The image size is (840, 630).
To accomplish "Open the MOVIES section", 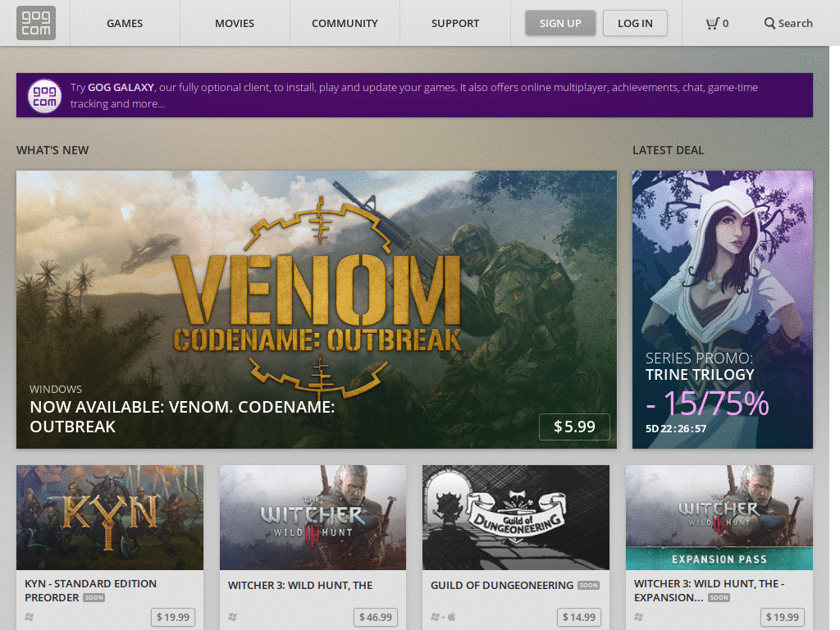I will [235, 23].
